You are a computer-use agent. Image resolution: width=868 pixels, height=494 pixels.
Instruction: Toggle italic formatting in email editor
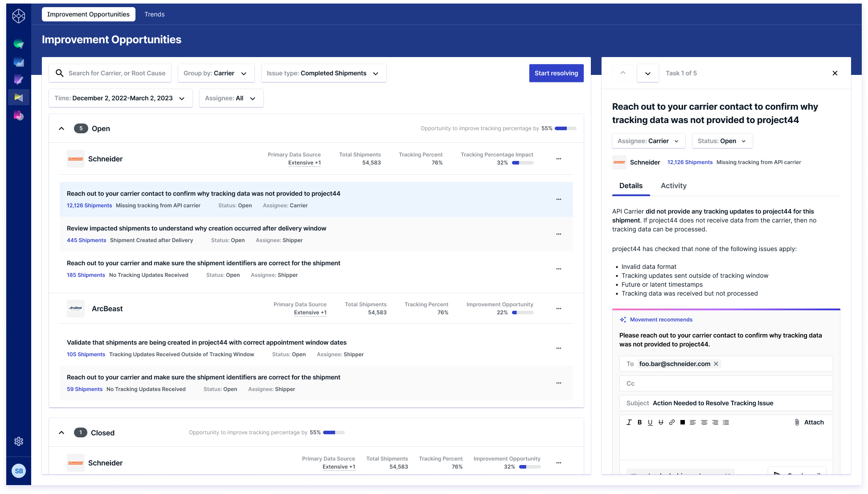click(x=629, y=422)
